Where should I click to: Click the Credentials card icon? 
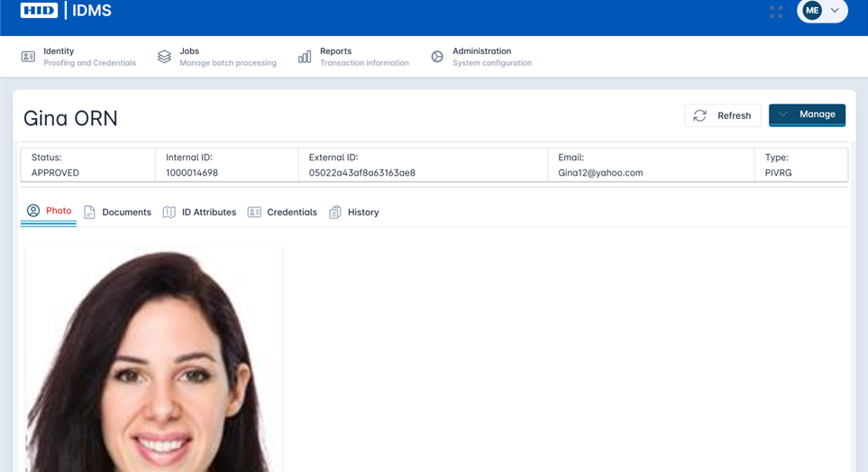254,212
